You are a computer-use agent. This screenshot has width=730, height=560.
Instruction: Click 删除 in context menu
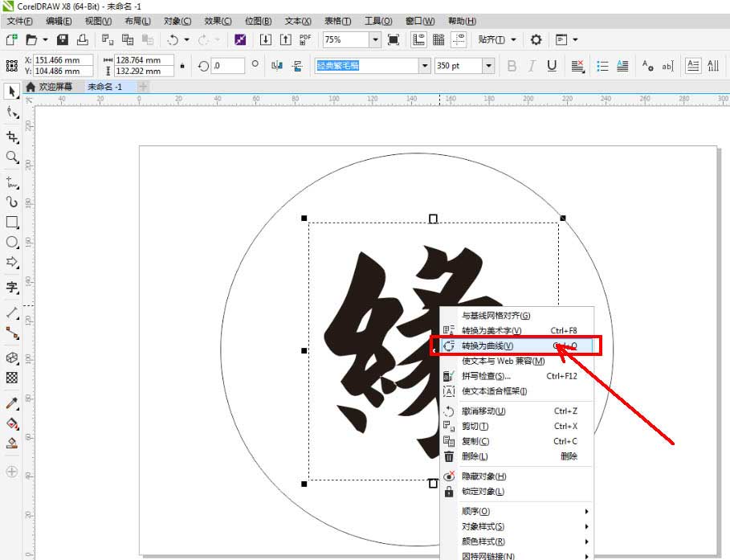(516, 456)
